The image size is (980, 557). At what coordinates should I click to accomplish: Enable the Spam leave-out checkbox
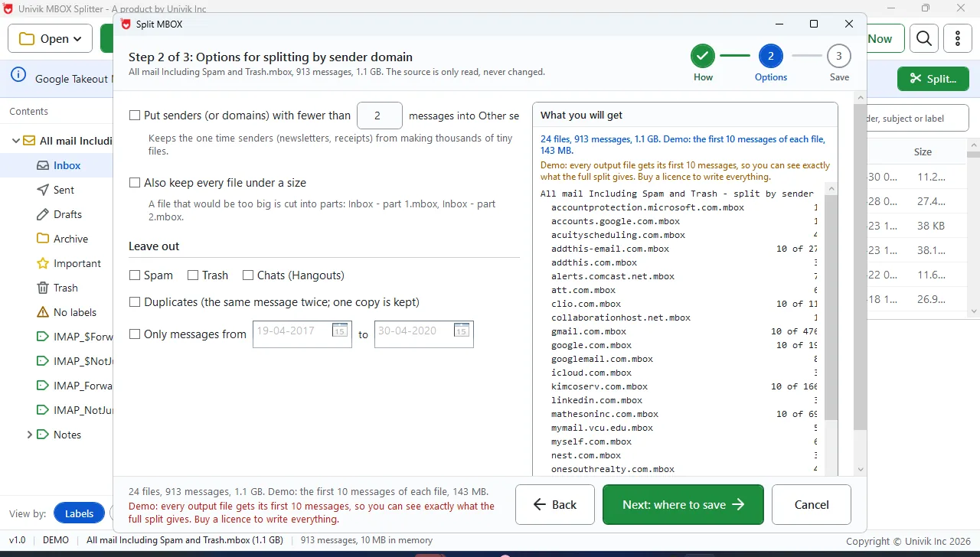(135, 275)
